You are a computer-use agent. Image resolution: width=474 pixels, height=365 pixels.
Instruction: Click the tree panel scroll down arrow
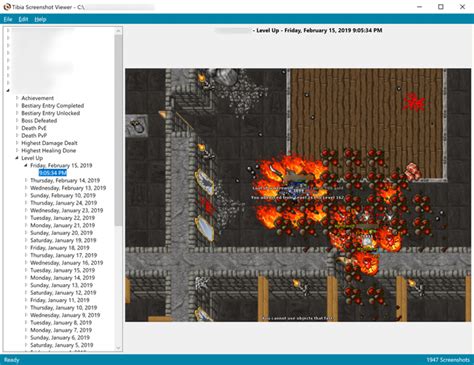click(x=118, y=348)
